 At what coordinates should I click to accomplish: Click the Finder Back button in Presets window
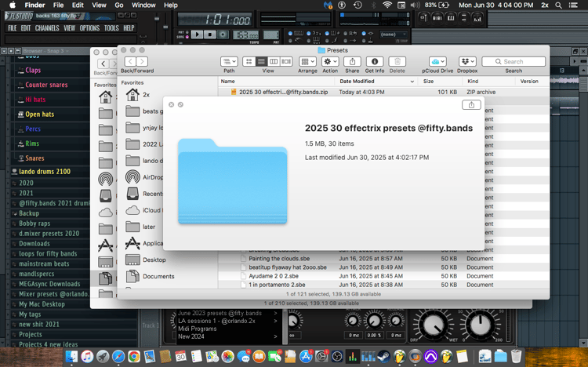(130, 61)
